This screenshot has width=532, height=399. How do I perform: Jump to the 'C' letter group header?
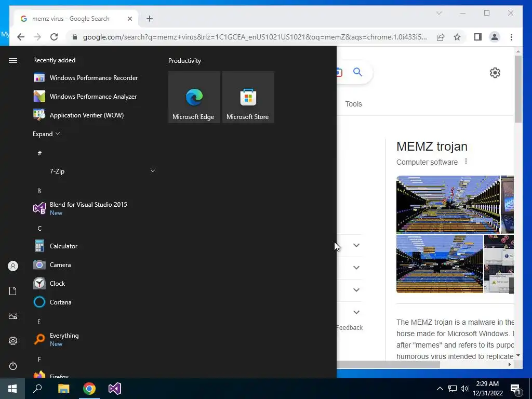click(39, 229)
